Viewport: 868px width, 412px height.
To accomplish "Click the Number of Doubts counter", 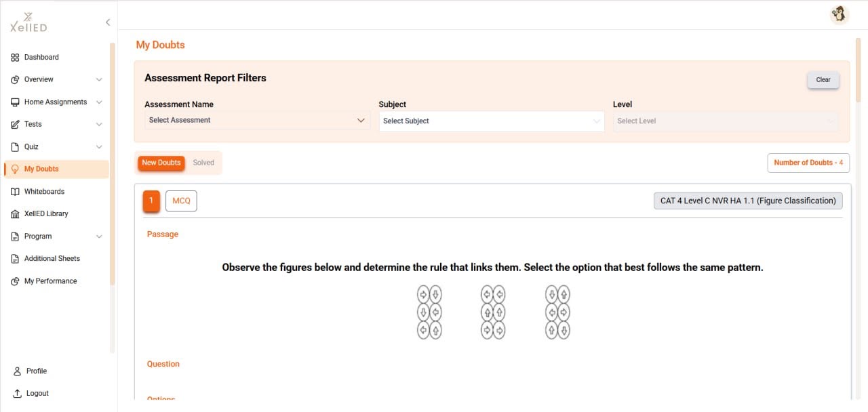I will point(808,163).
